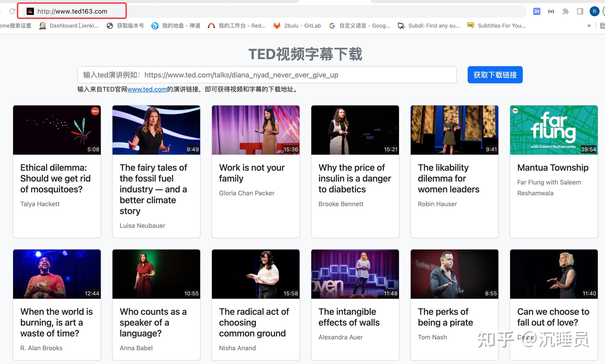
Task: Click speaker name Gloria Chan Packer
Action: coord(246,193)
